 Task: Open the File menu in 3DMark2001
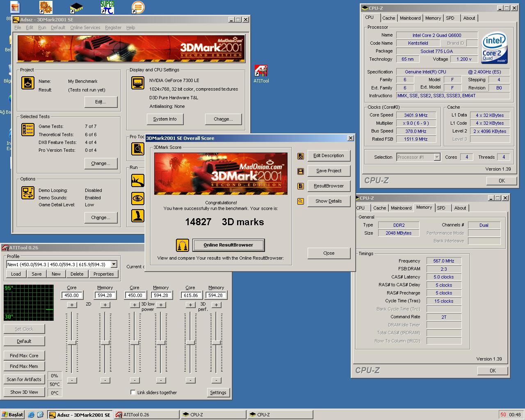coord(18,27)
